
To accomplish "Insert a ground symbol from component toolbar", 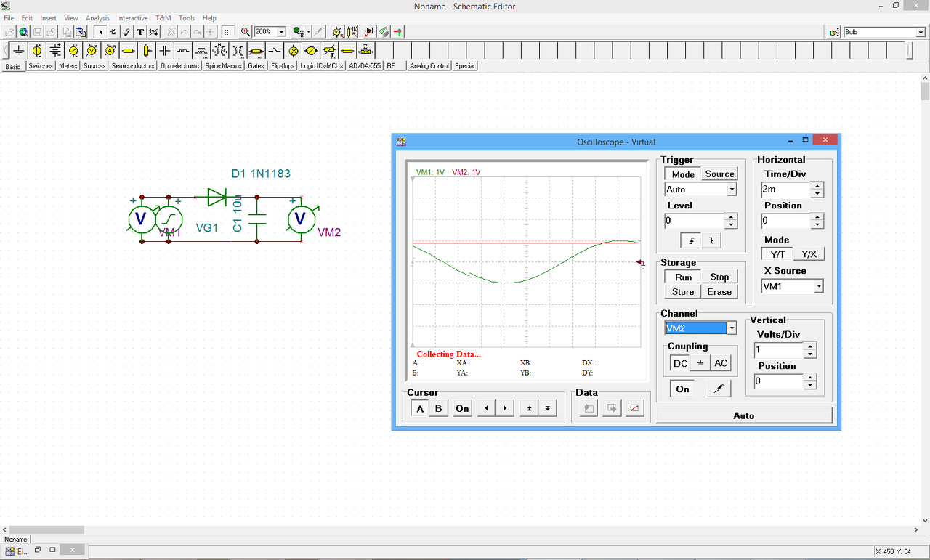I will click(18, 50).
